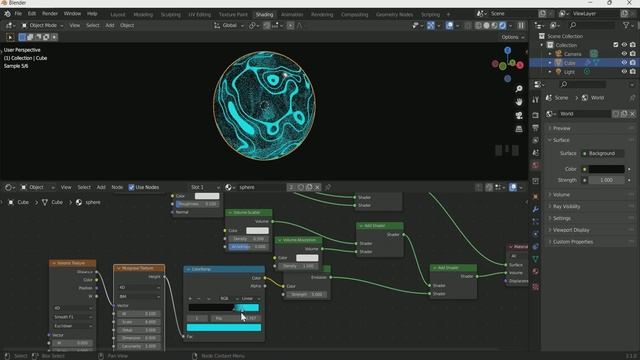Click the plus add workspace tab icon
The width and height of the screenshot is (640, 360).
tap(448, 14)
